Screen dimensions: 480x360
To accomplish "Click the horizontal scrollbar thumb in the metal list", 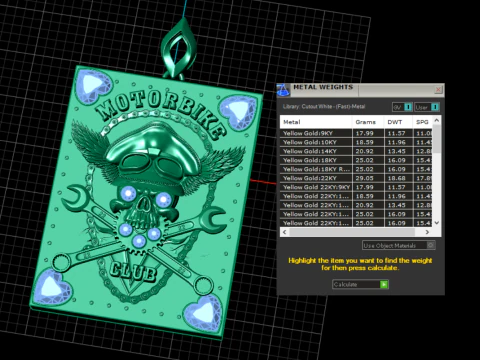I will point(352,232).
